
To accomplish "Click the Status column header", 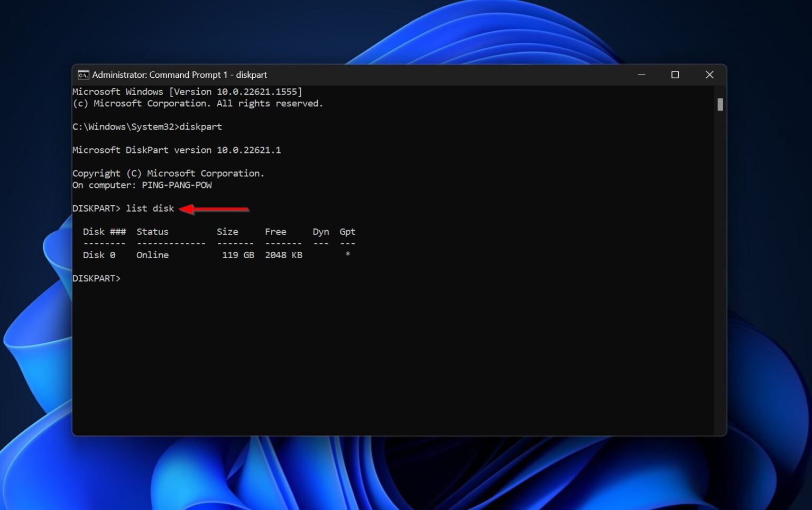I will (x=152, y=231).
